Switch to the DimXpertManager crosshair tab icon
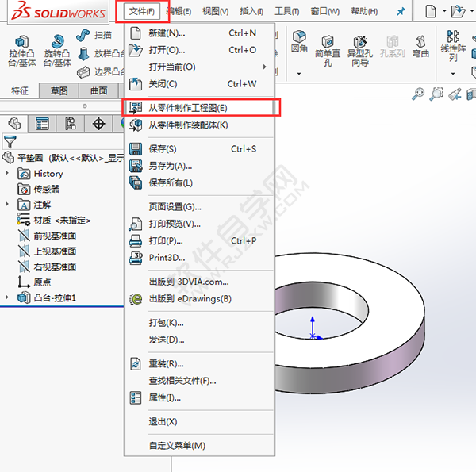This screenshot has width=476, height=472. pyautogui.click(x=99, y=124)
